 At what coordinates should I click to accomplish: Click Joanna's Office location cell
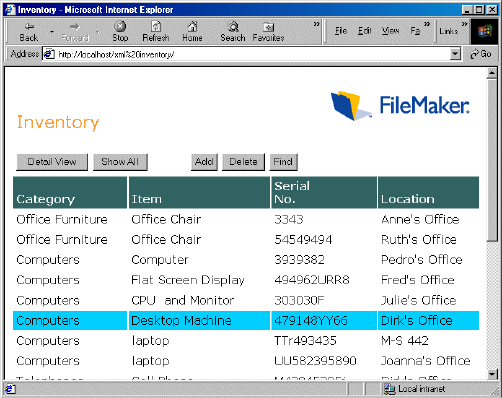pos(426,361)
